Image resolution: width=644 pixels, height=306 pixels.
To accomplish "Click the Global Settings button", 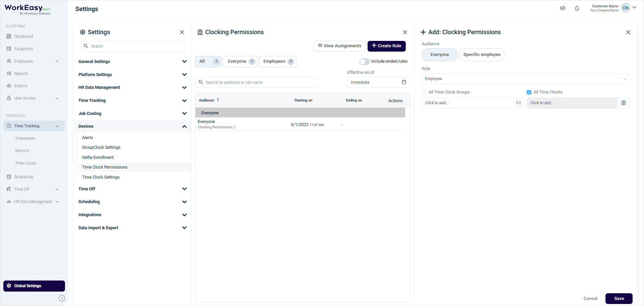I will click(x=34, y=286).
